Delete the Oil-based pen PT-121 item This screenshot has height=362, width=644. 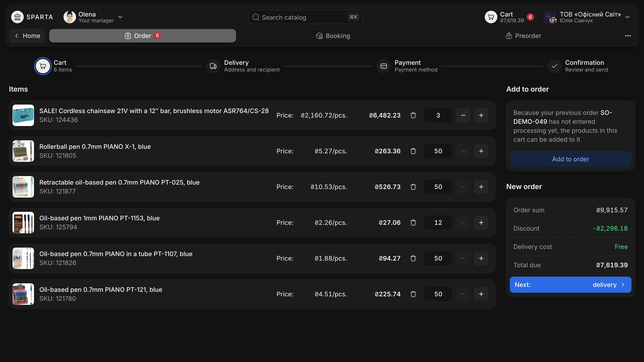tap(413, 294)
